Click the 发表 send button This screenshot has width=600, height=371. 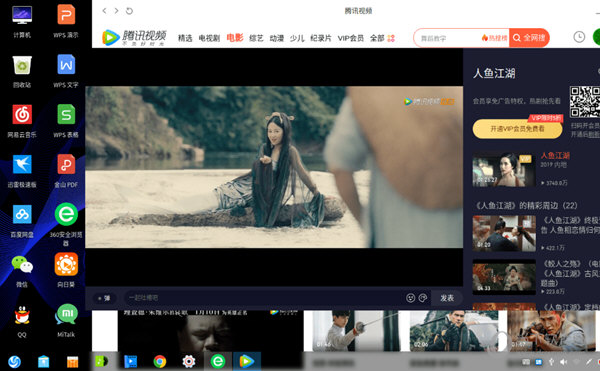(447, 298)
